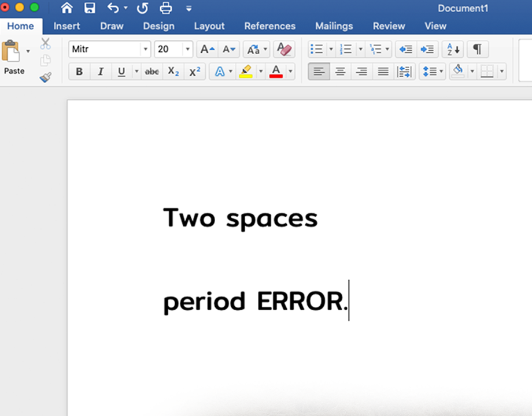Click the Cut scissors icon

[x=46, y=44]
